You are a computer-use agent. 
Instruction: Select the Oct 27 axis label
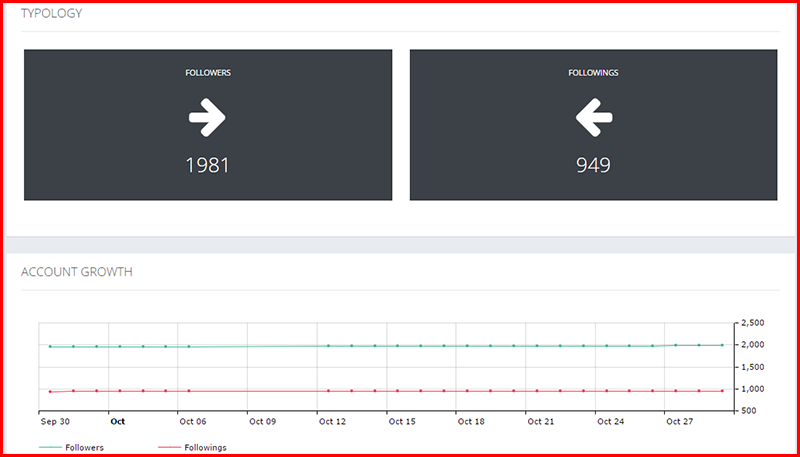click(680, 422)
